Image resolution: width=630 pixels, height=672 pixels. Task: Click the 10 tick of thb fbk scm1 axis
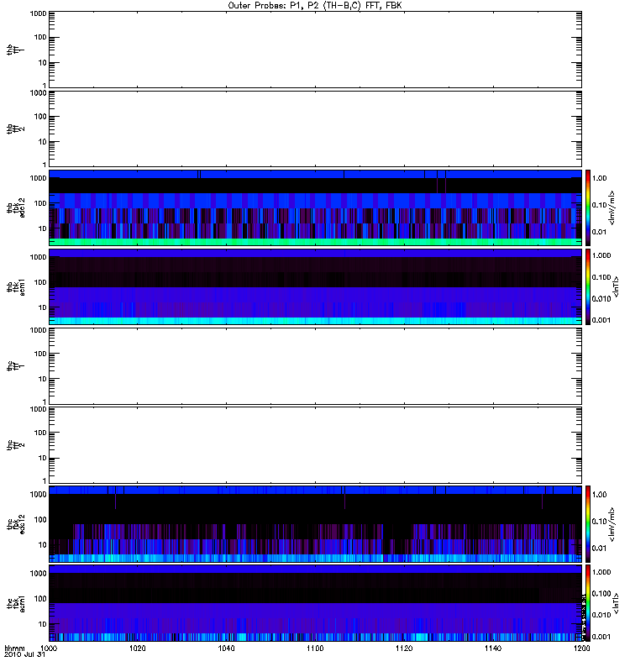coord(43,307)
